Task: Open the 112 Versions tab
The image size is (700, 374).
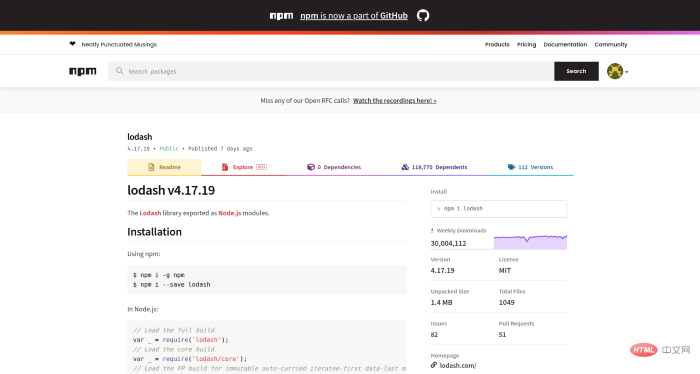Action: click(x=530, y=167)
